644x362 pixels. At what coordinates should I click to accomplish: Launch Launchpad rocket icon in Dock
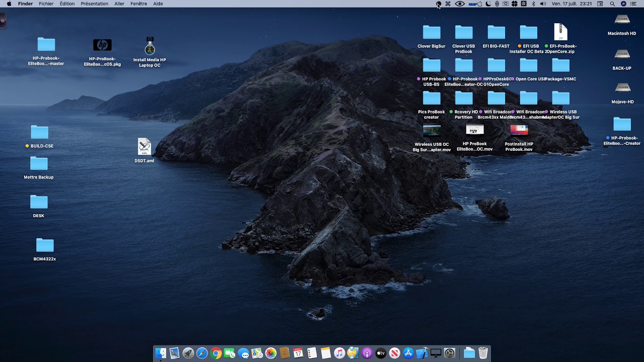pyautogui.click(x=188, y=353)
